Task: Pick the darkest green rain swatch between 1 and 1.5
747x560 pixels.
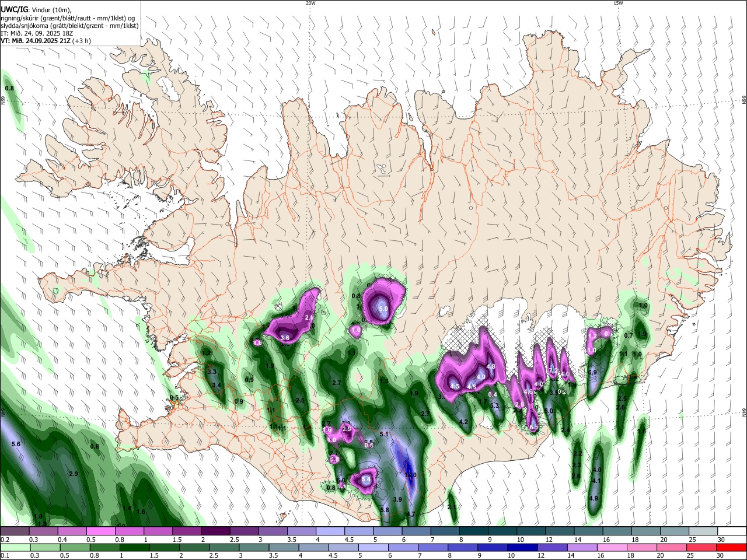Action: [x=135, y=547]
